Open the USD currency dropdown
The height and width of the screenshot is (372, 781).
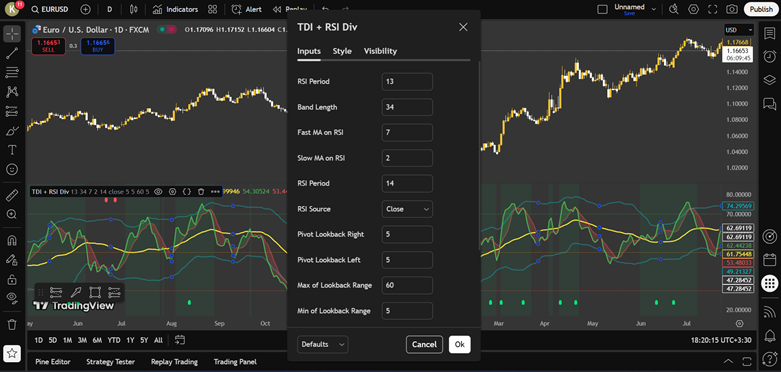[739, 30]
